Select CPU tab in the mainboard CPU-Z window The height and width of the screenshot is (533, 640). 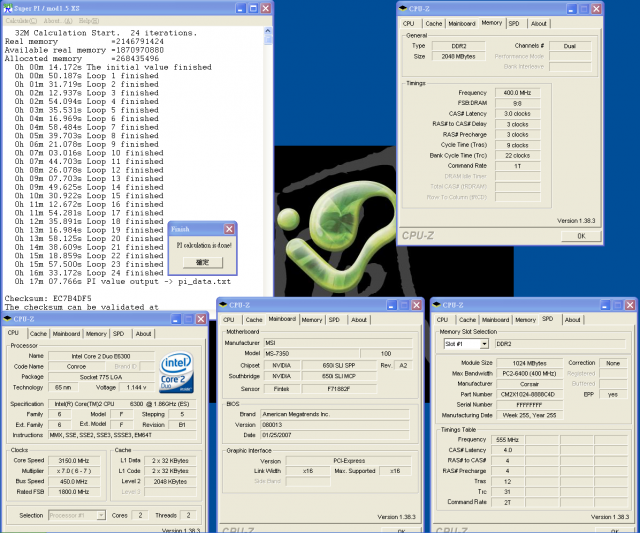(229, 320)
